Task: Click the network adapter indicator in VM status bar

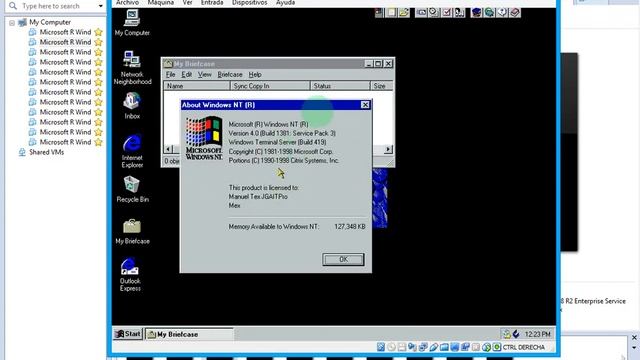Action: point(423,347)
